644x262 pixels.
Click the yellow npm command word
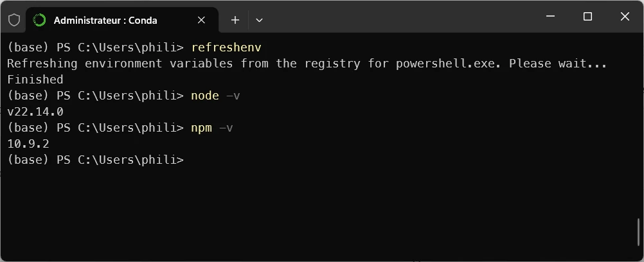pyautogui.click(x=201, y=128)
